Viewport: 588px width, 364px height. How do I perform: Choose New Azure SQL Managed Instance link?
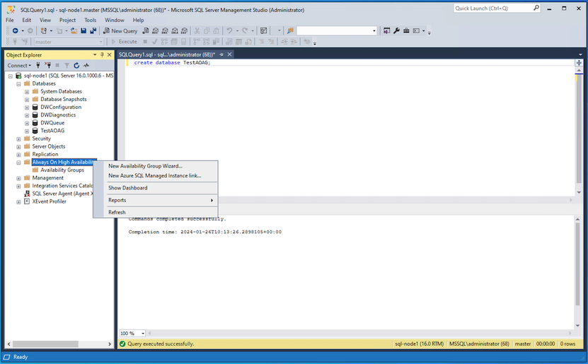click(155, 175)
